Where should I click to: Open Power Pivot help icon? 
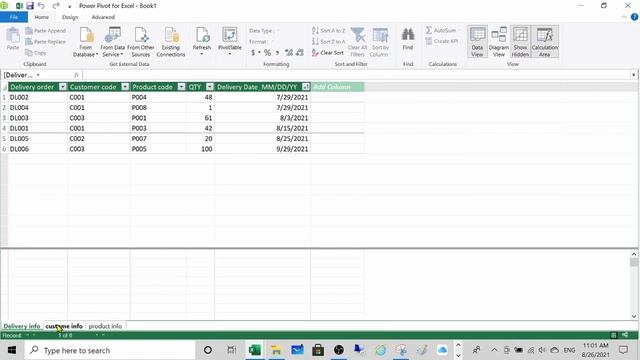pos(634,17)
